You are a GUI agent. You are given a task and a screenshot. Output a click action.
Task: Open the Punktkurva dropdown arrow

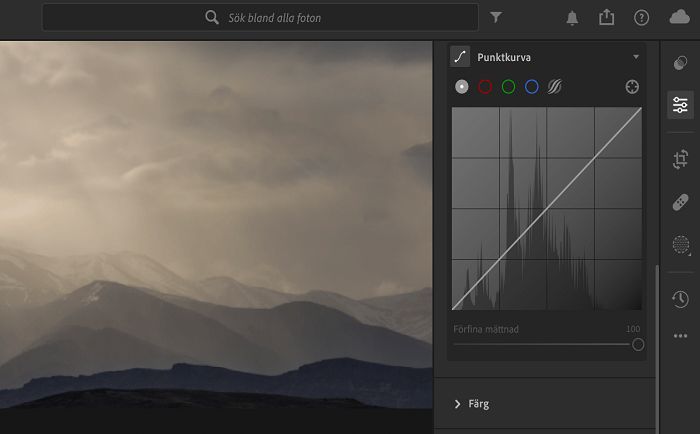(636, 57)
